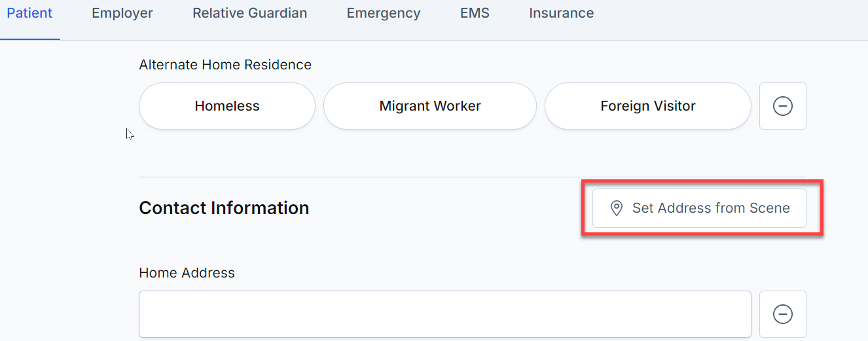Open the EMS tab
This screenshot has width=868, height=341.
click(x=475, y=13)
